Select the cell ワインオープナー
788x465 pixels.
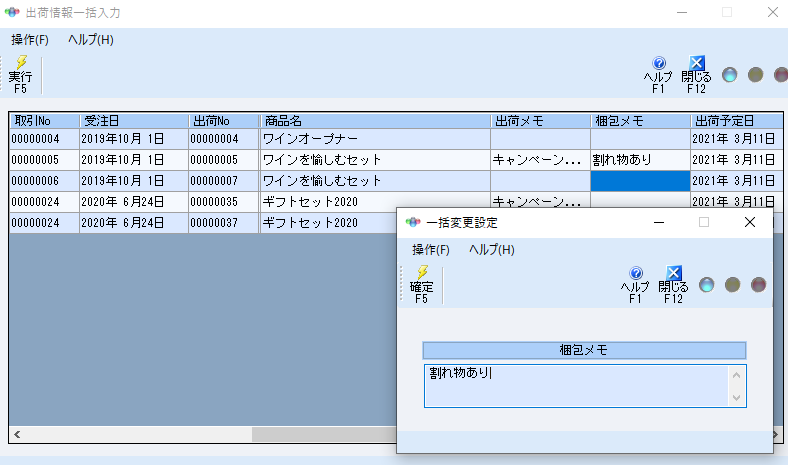tap(375, 139)
